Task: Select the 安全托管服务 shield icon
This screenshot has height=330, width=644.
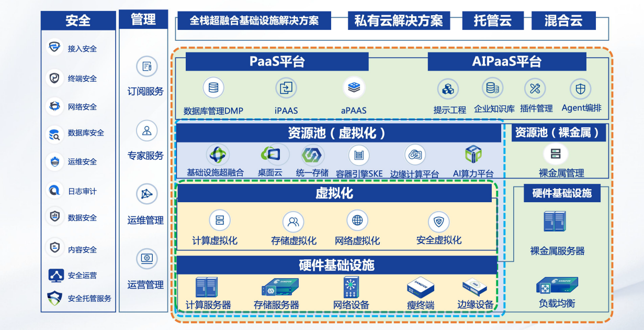Action: point(54,299)
